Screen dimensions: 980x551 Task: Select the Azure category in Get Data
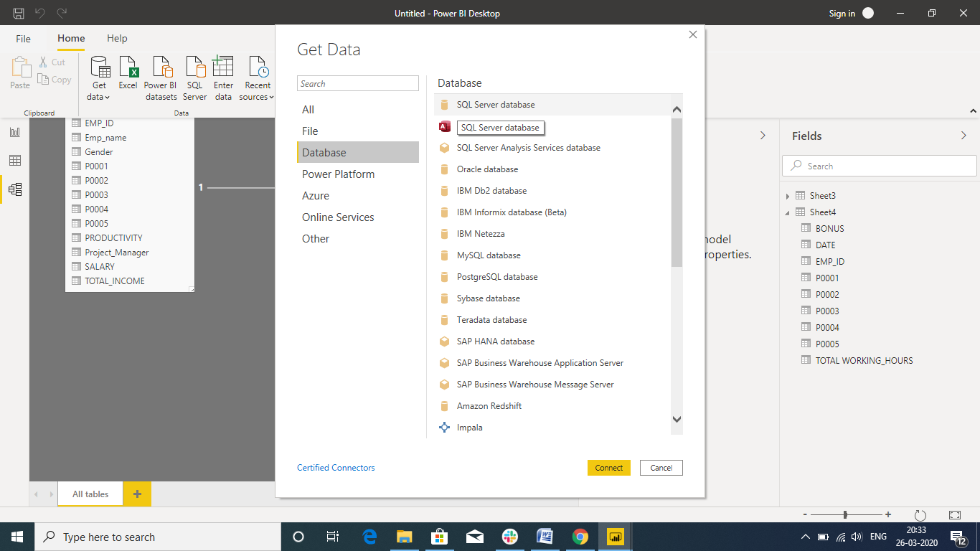click(x=316, y=196)
